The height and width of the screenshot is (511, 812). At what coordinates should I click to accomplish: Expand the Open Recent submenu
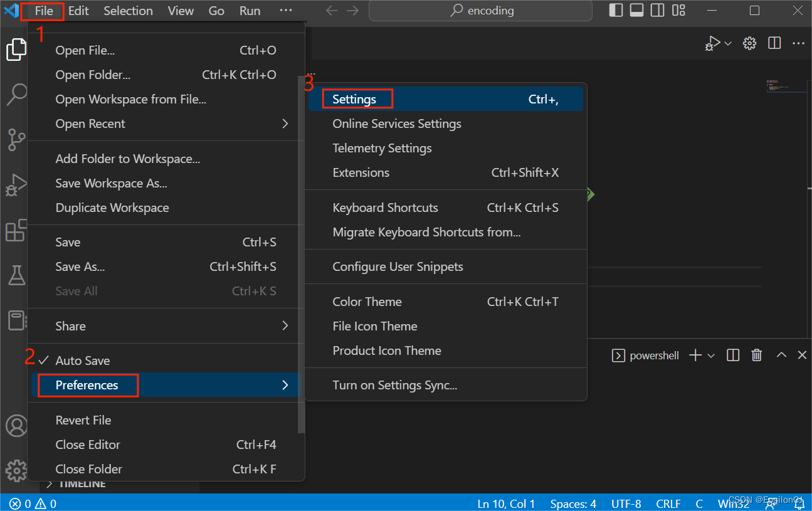point(165,124)
